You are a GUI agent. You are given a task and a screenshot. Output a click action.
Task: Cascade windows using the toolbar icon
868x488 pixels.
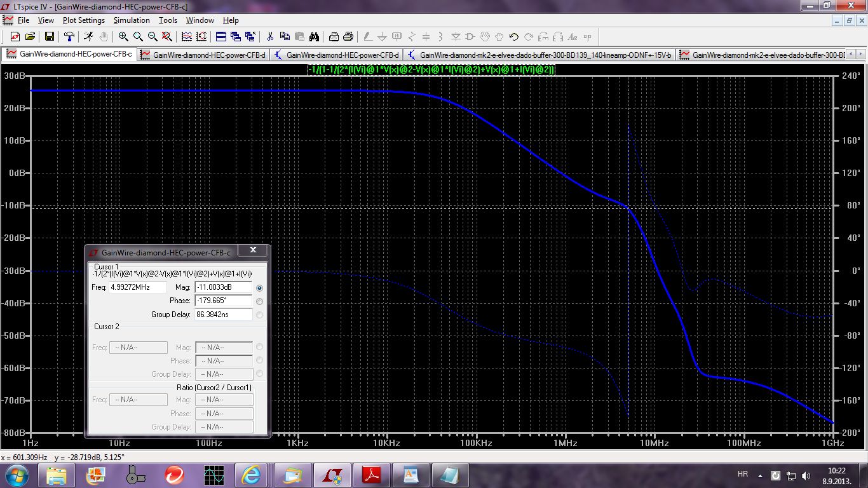pyautogui.click(x=236, y=37)
